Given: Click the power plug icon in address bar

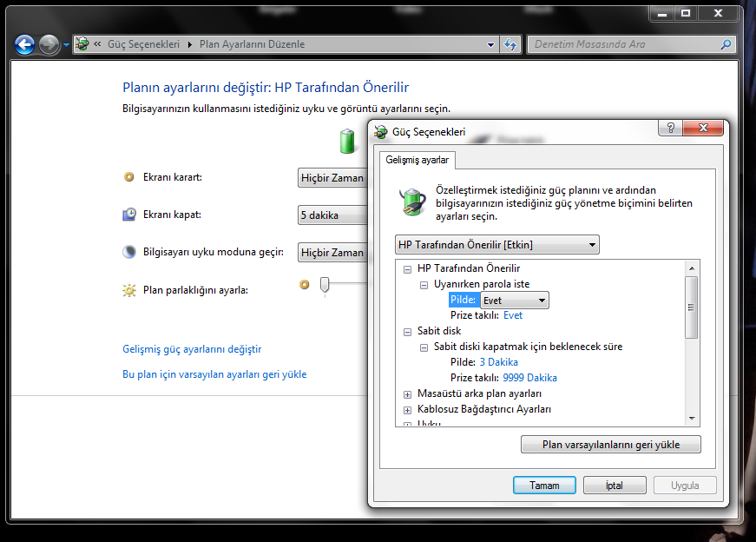Looking at the screenshot, I should [x=82, y=44].
